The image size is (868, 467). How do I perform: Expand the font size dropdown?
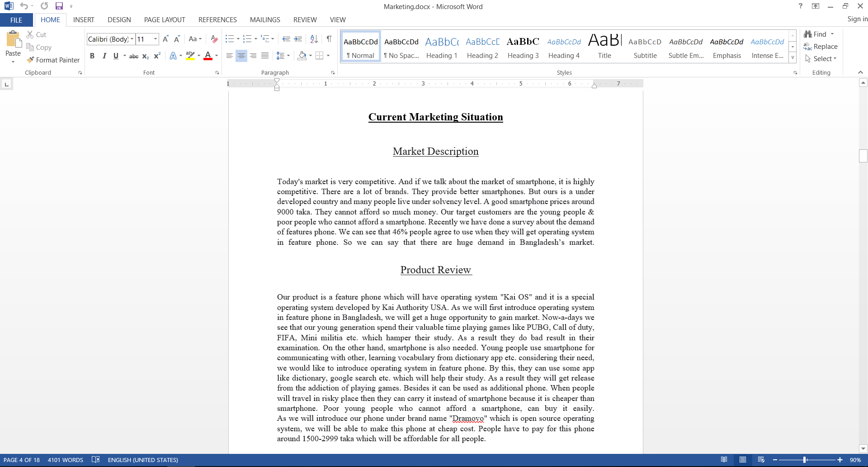click(156, 39)
